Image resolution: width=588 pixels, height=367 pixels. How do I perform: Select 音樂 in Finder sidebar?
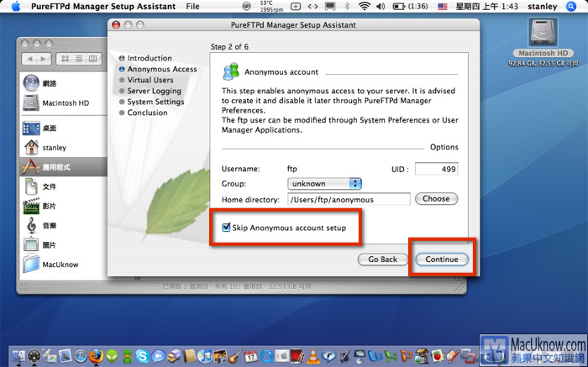[x=64, y=226]
